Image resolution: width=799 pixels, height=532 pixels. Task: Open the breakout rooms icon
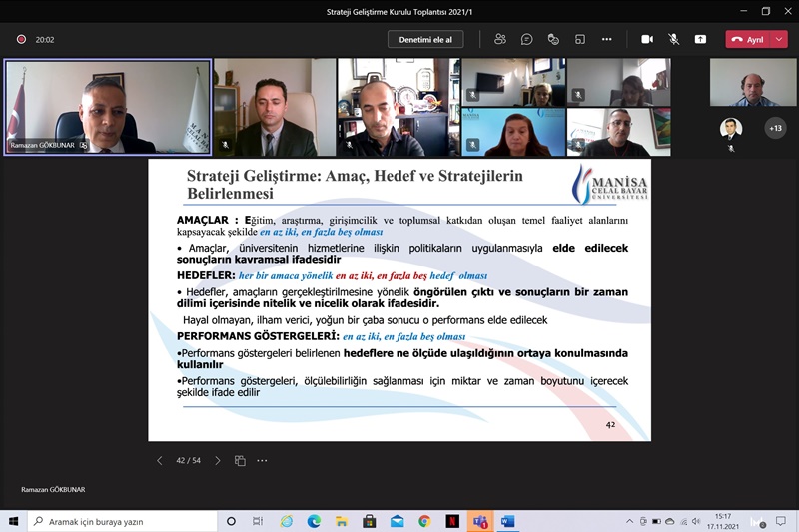coord(580,39)
